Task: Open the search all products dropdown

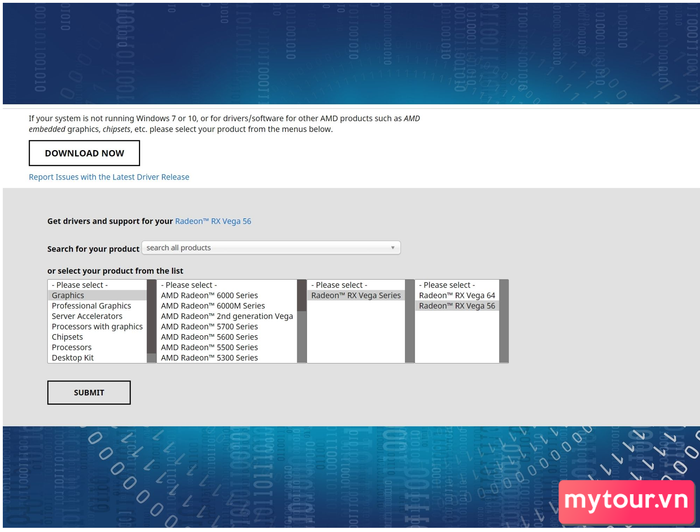Action: 271,248
